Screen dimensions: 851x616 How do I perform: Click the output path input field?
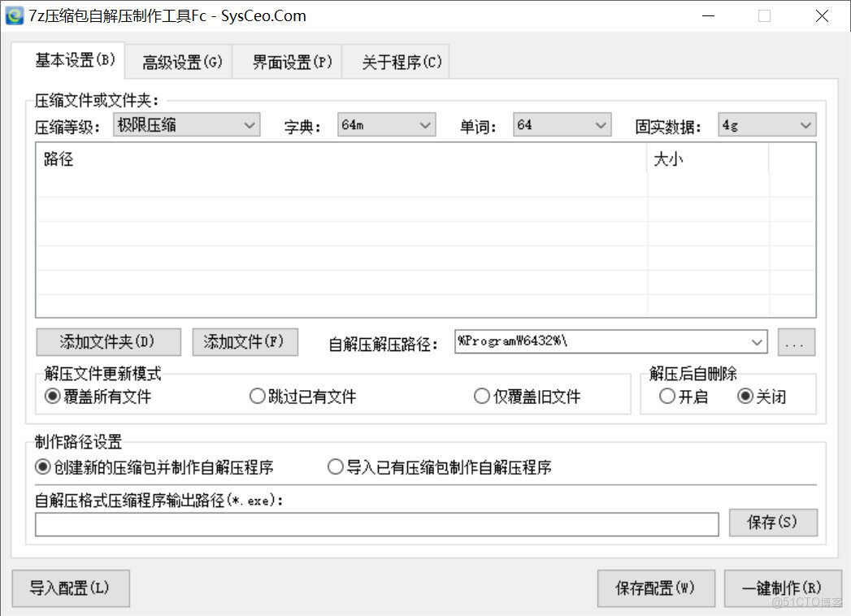pyautogui.click(x=376, y=524)
